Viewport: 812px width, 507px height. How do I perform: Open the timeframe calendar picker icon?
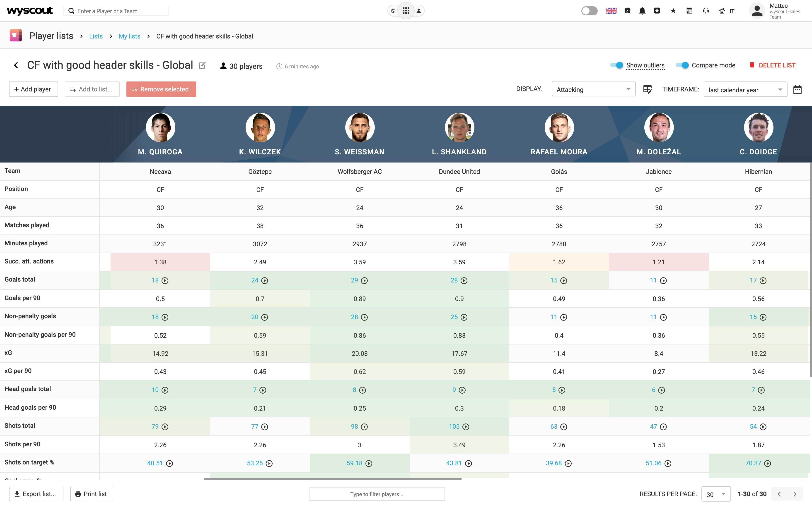[797, 90]
